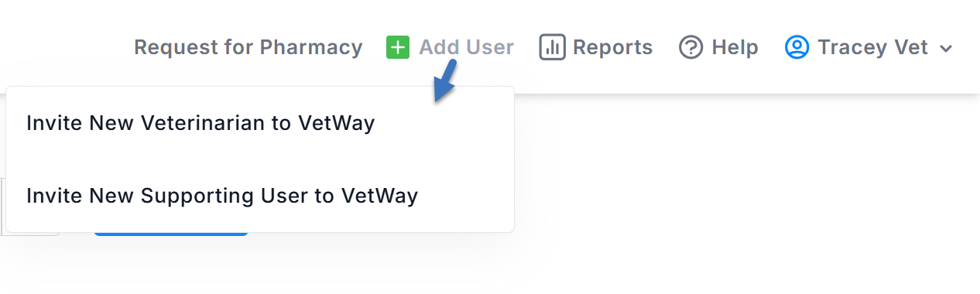Screen dimensions: 980x294
Task: Open the Request for Pharmacy link
Action: (x=248, y=47)
